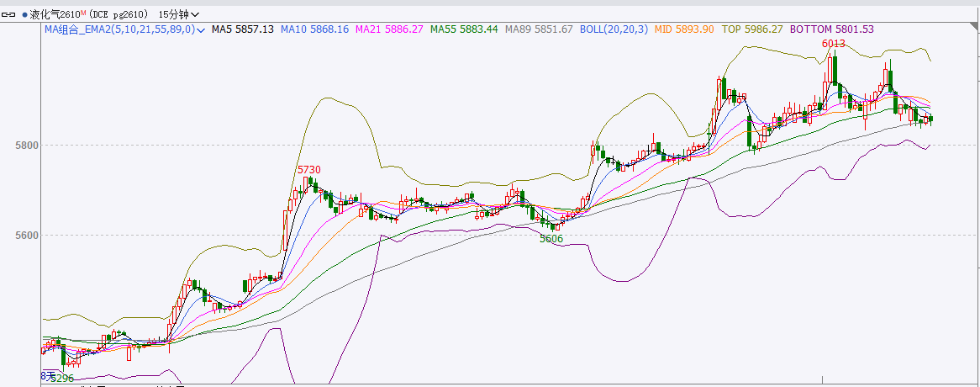Viewport: 980px width, 387px height.
Task: Click the 5800 price axis label
Action: [x=27, y=145]
